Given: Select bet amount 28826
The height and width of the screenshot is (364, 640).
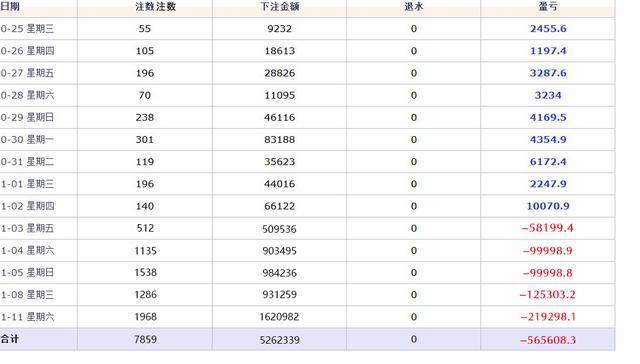Looking at the screenshot, I should click(280, 73).
